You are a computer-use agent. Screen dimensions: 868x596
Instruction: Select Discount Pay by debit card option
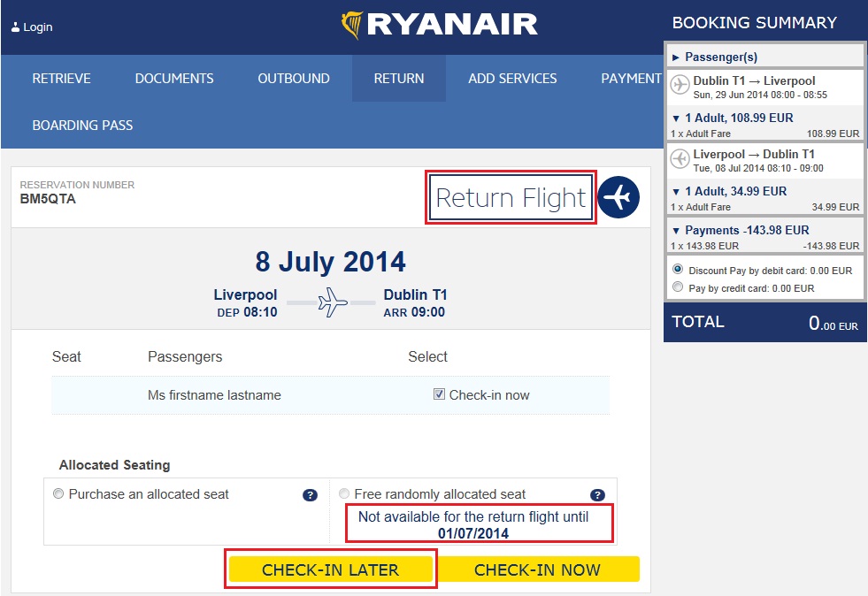click(x=678, y=270)
